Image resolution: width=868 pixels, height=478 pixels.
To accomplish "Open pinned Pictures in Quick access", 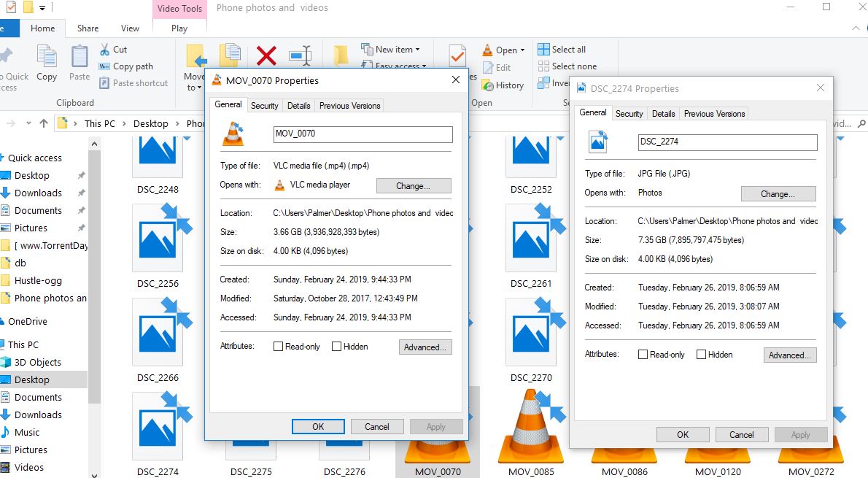I will point(31,228).
